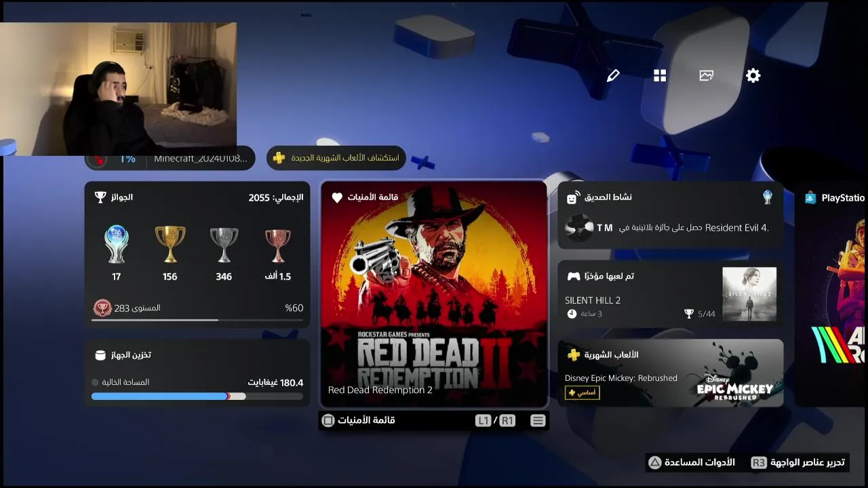Click the %60 level progress text

[x=294, y=308]
